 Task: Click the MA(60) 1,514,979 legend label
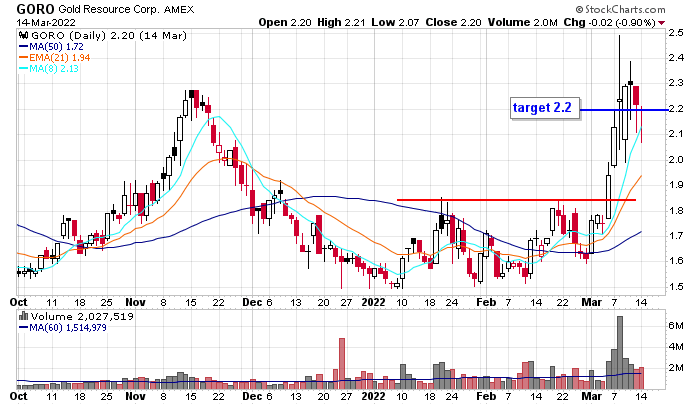(x=62, y=328)
